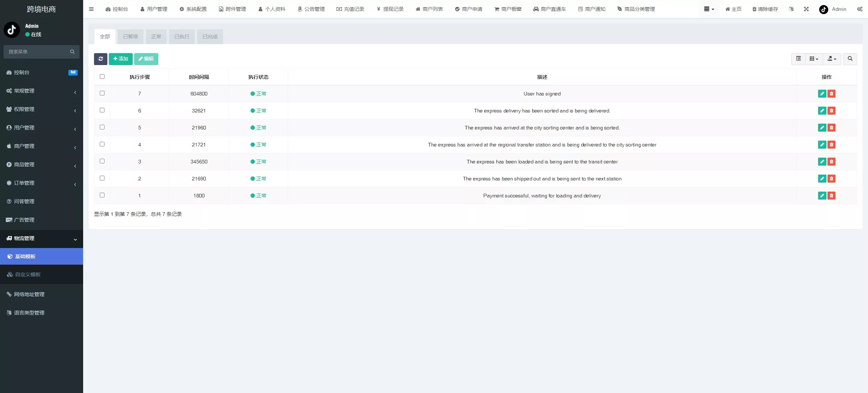Open the column visibility dropdown
Image resolution: width=868 pixels, height=393 pixels.
[814, 59]
